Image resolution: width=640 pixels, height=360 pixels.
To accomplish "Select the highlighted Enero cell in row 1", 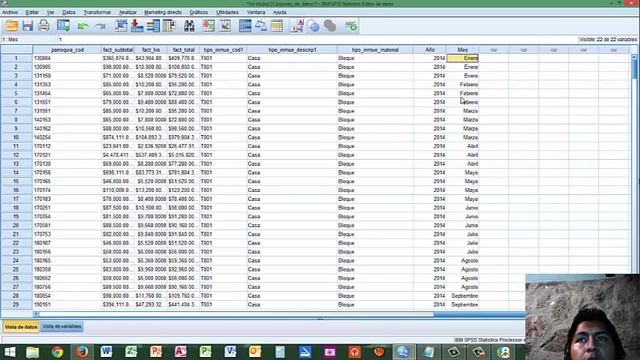I will tap(462, 58).
